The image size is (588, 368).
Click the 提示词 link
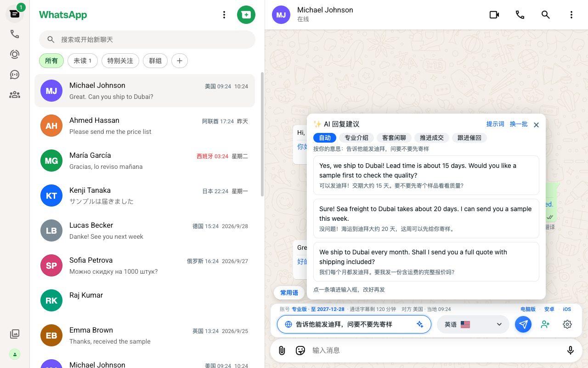pyautogui.click(x=495, y=124)
